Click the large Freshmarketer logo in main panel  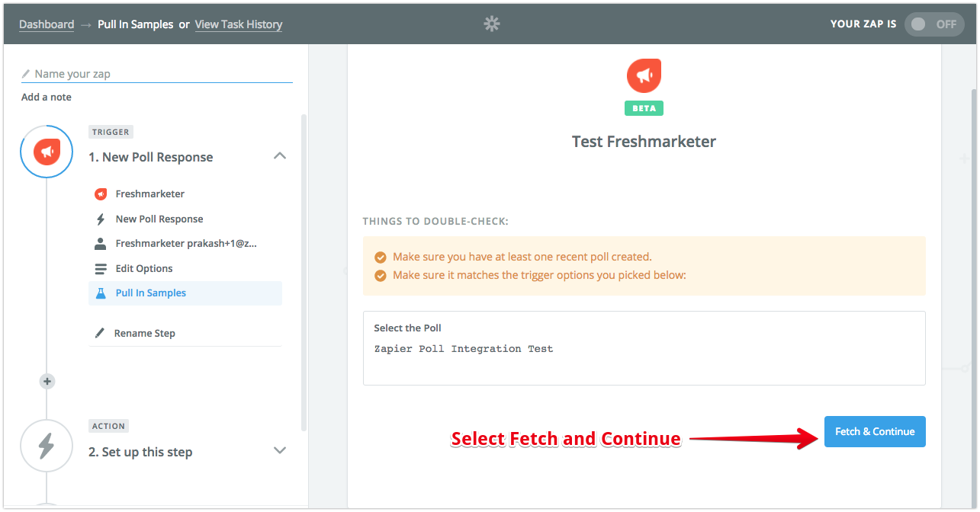tap(644, 75)
